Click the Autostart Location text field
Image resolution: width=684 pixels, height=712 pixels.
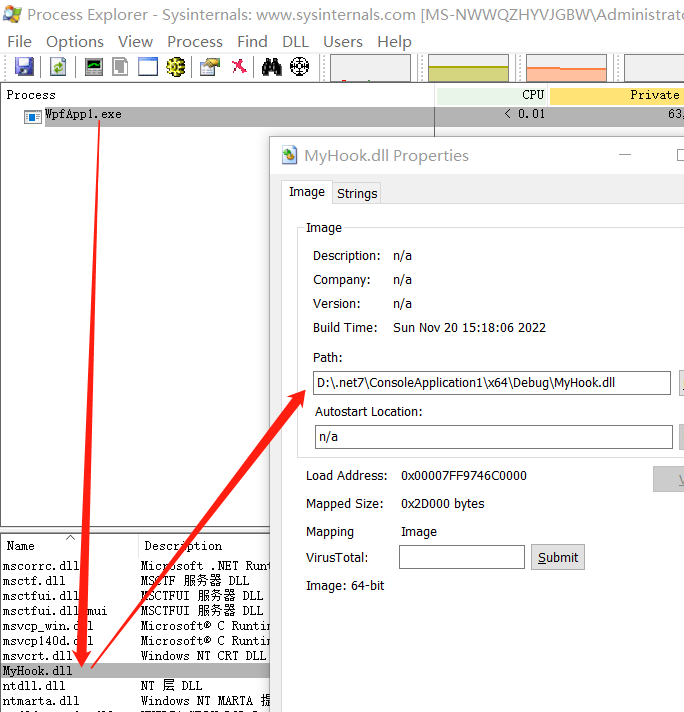[493, 437]
